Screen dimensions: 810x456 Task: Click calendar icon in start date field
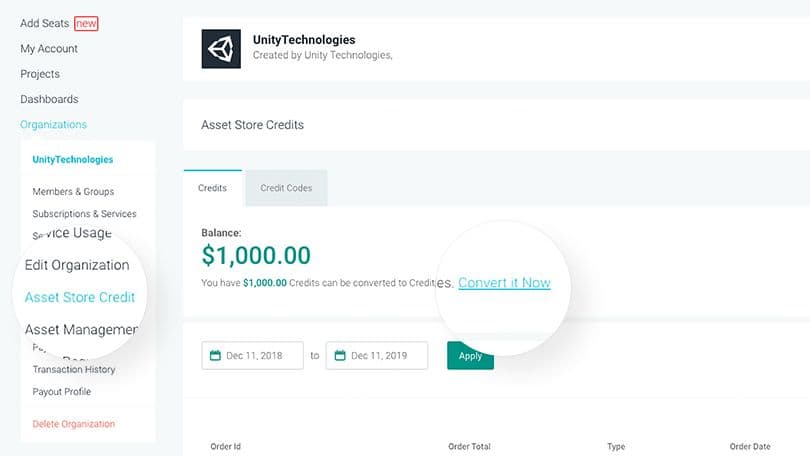(x=215, y=355)
